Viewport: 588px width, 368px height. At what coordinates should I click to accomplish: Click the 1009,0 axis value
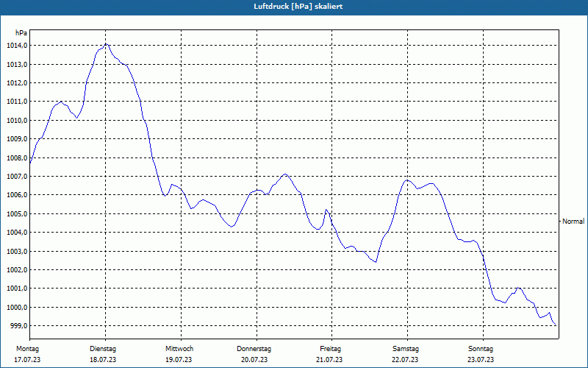pos(17,139)
